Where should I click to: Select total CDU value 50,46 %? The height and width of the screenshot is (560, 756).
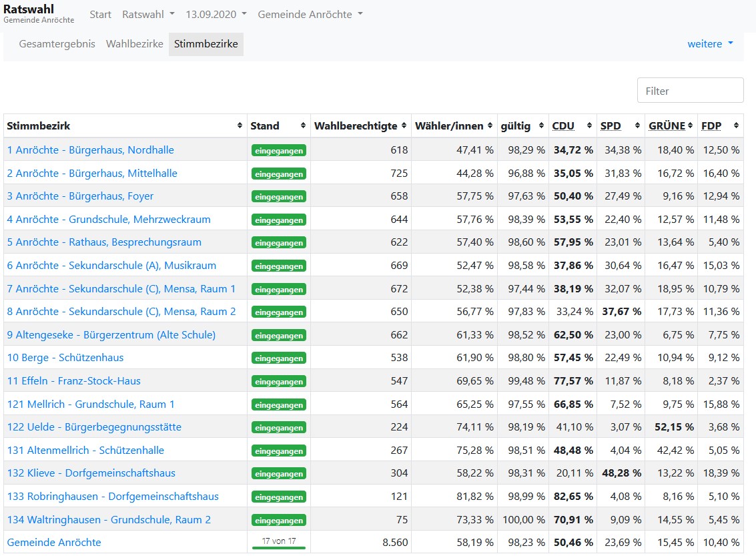(573, 542)
